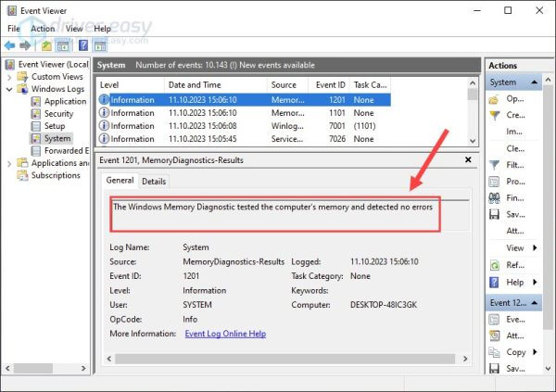Expand the Custom Views tree node

coord(10,77)
